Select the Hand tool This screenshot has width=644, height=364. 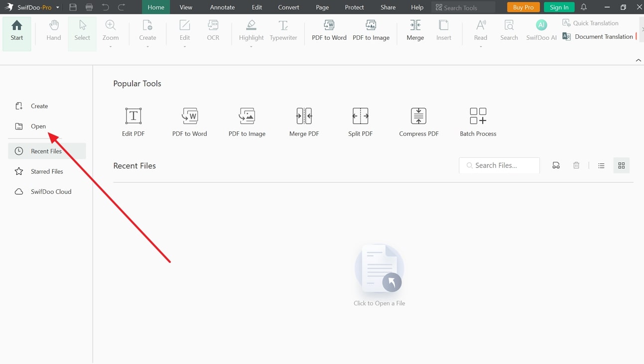(x=54, y=30)
